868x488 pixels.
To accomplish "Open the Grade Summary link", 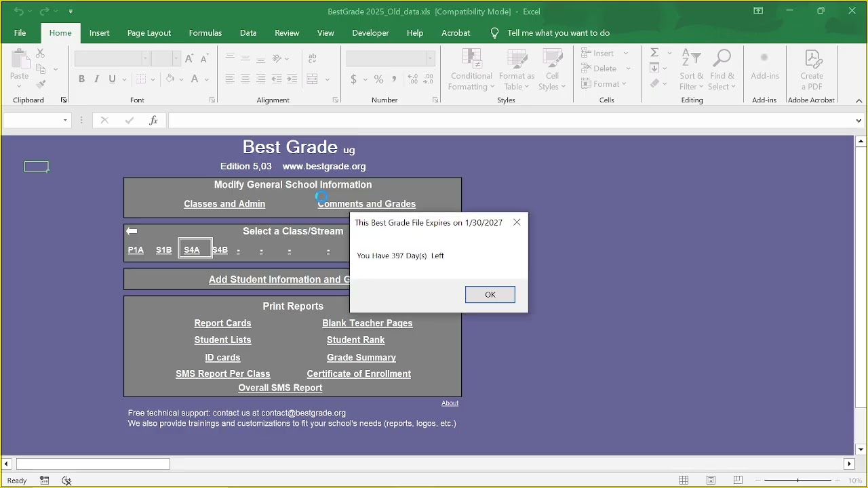I will 361,358.
